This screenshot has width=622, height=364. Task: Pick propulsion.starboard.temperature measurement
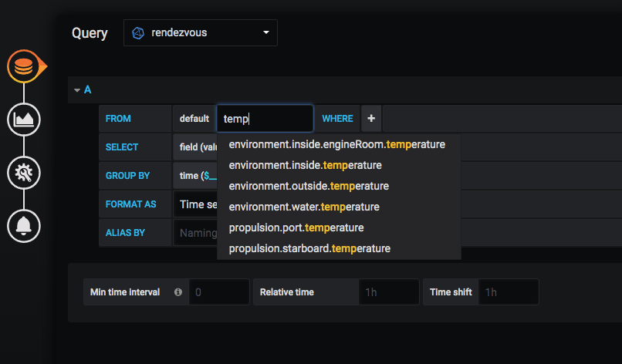coord(309,248)
